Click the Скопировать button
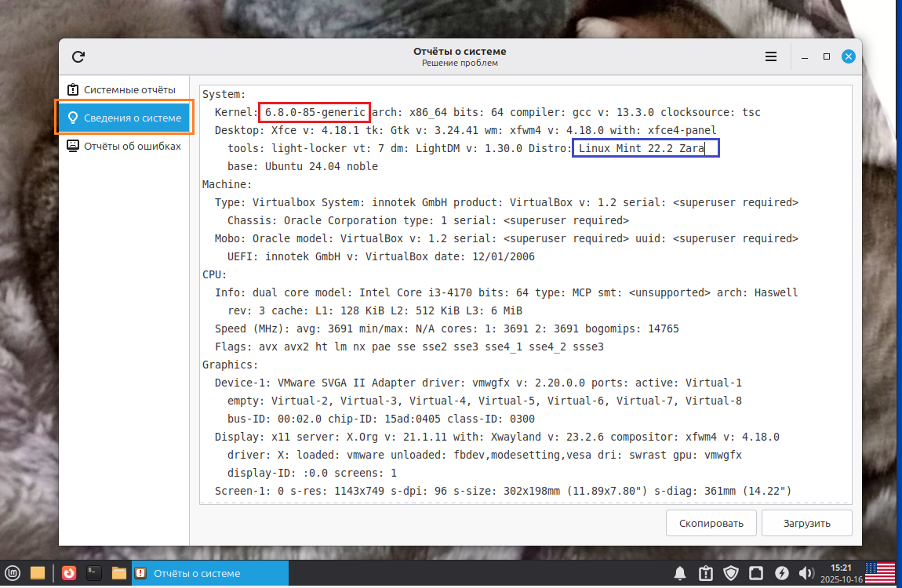 click(x=711, y=523)
